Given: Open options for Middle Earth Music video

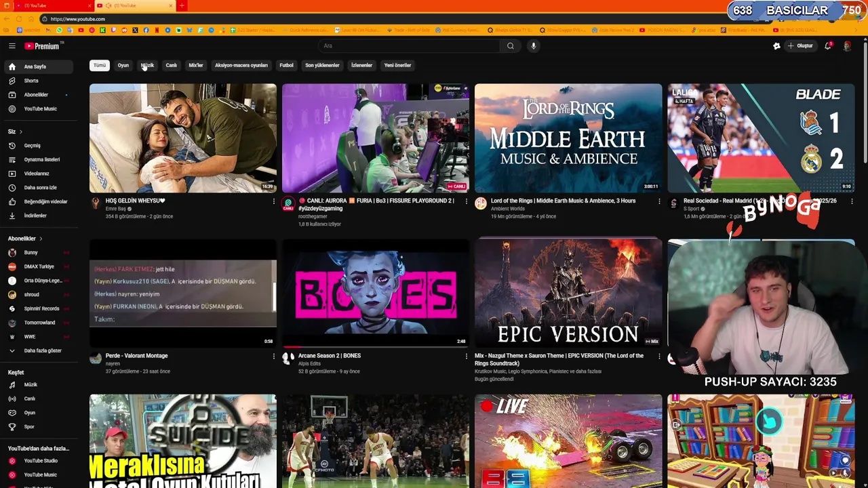Looking at the screenshot, I should (658, 202).
